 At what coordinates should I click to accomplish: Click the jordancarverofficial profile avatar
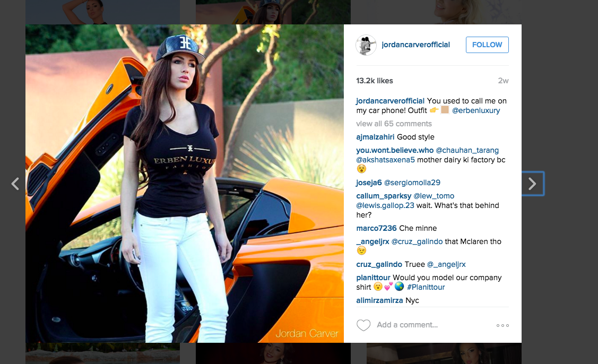[366, 45]
